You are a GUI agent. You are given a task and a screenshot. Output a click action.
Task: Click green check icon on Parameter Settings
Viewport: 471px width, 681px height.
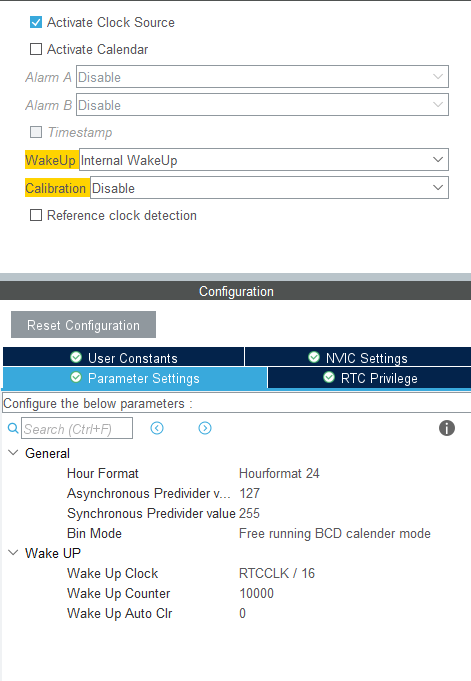tap(76, 377)
